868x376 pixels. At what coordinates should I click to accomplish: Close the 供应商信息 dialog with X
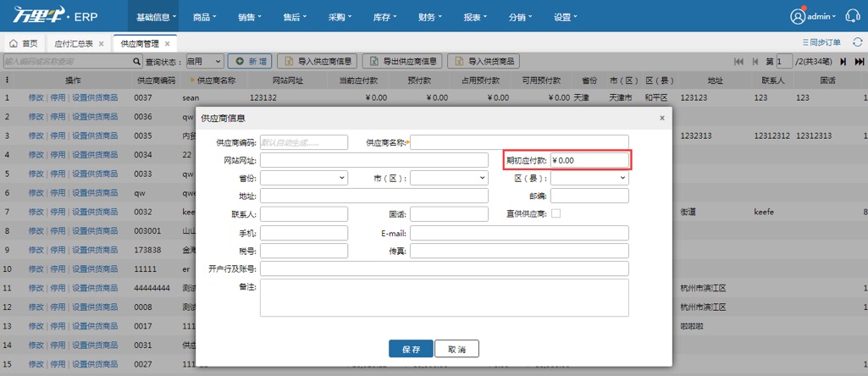(x=662, y=118)
